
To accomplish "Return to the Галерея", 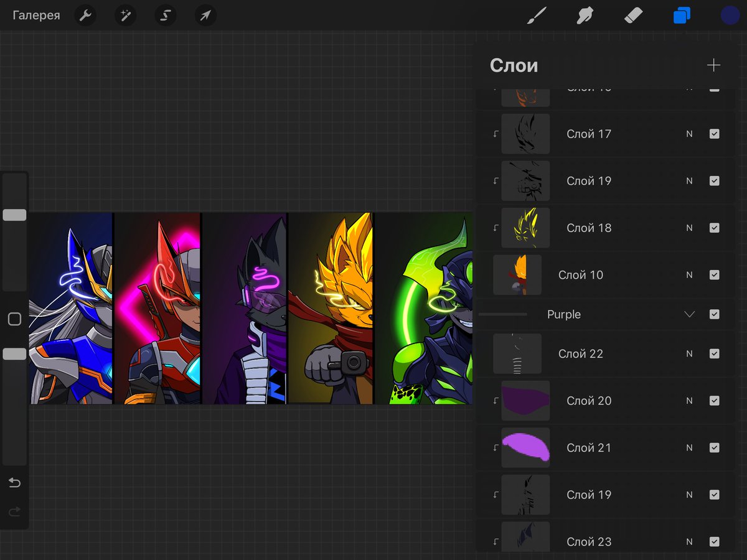I will (x=35, y=15).
